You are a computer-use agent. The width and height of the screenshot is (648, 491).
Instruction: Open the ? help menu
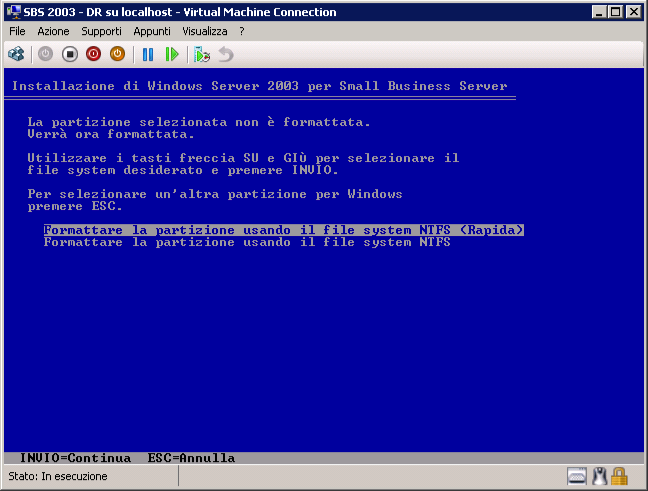click(242, 31)
